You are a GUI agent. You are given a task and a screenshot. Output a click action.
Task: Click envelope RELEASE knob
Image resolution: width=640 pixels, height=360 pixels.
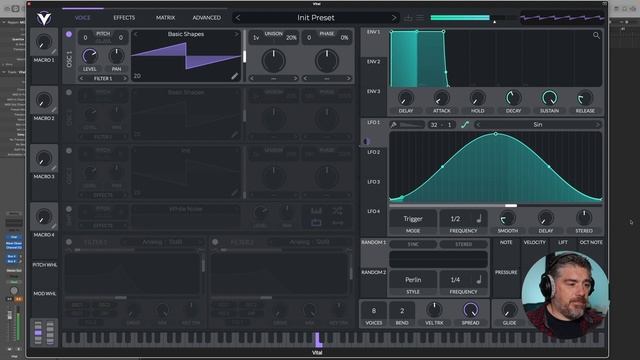(x=585, y=98)
